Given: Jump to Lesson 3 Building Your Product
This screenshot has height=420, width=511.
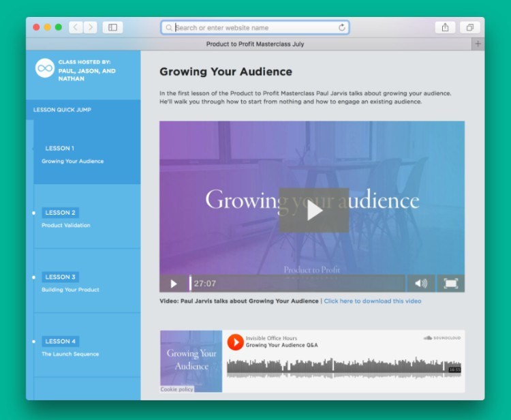Looking at the screenshot, I should coord(87,281).
